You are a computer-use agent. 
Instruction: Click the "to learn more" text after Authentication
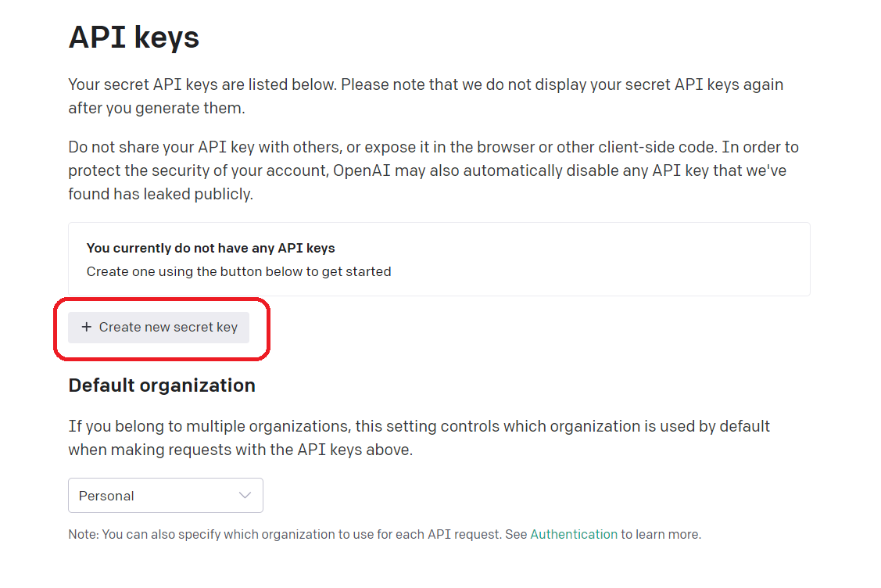(661, 535)
